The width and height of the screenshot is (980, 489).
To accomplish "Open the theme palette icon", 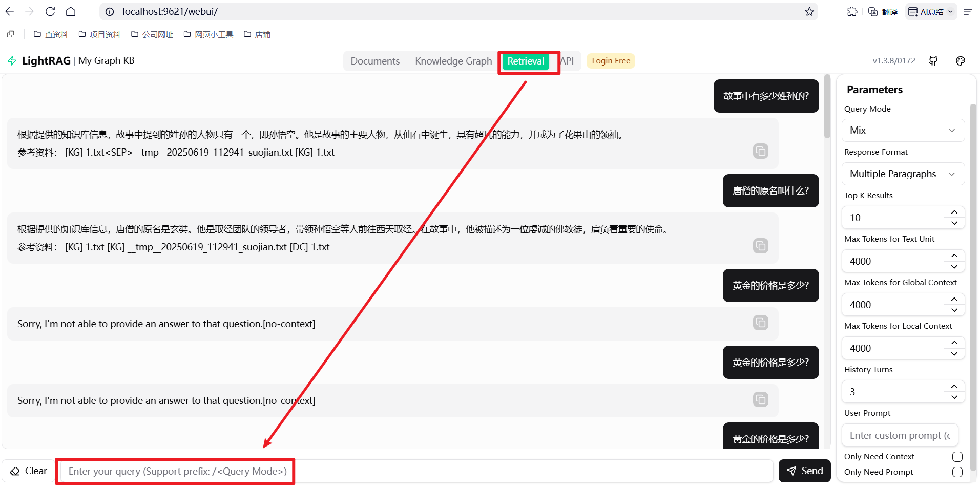I will pos(960,60).
